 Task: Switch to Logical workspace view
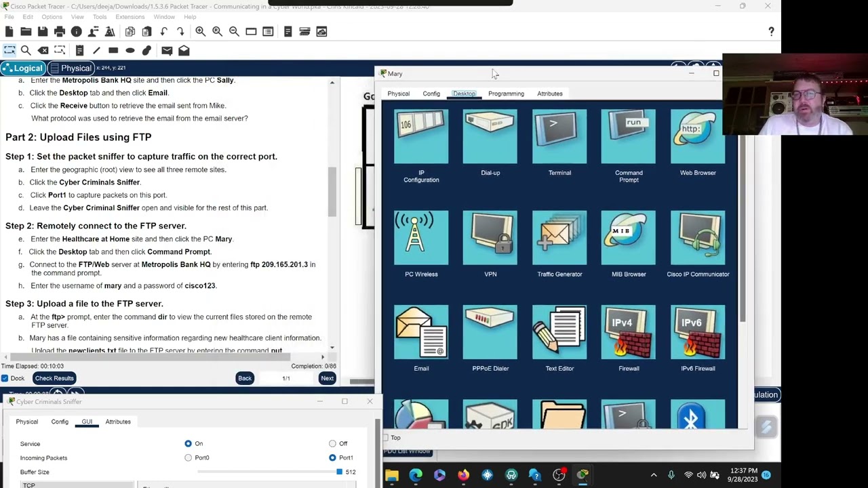[23, 68]
